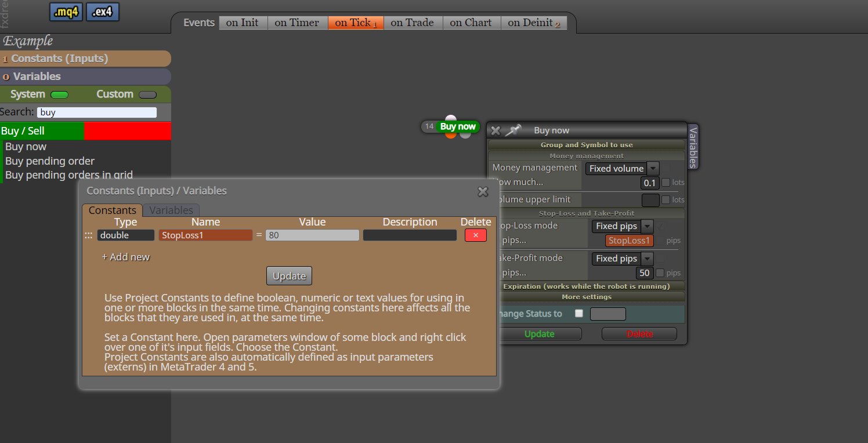
Task: Edit the StopLoss1 name field
Action: coord(205,235)
